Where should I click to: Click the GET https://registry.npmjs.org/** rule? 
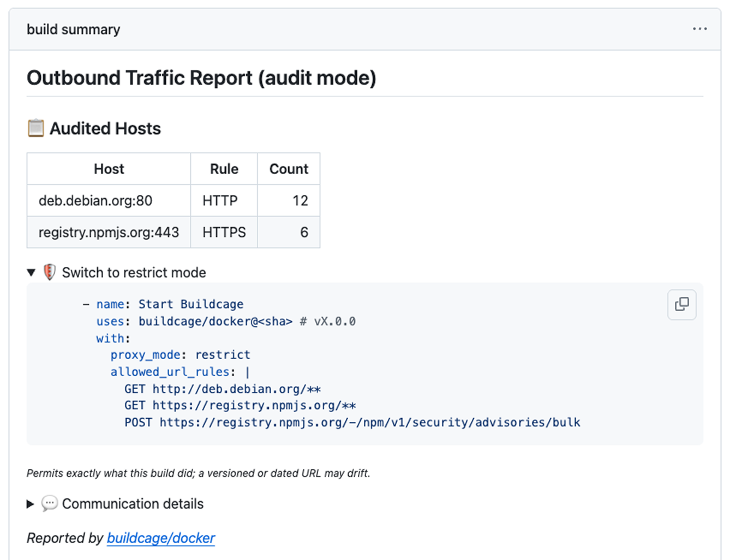click(240, 405)
